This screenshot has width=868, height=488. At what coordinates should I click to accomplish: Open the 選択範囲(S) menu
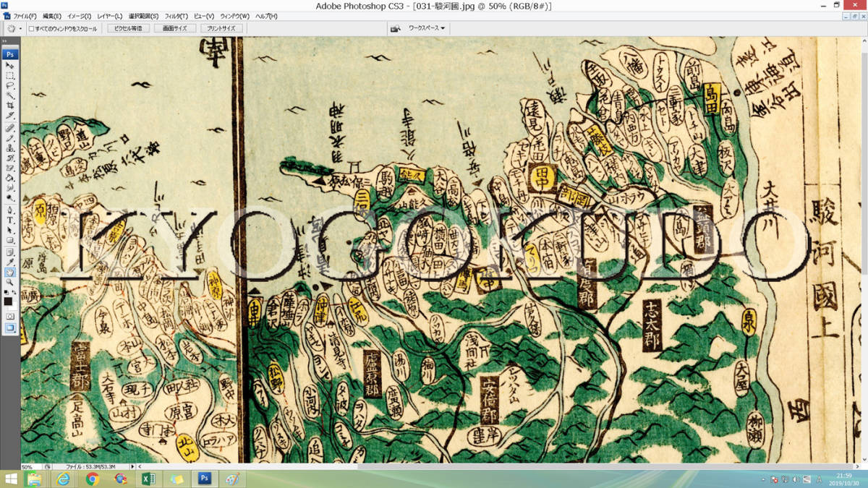click(x=144, y=15)
